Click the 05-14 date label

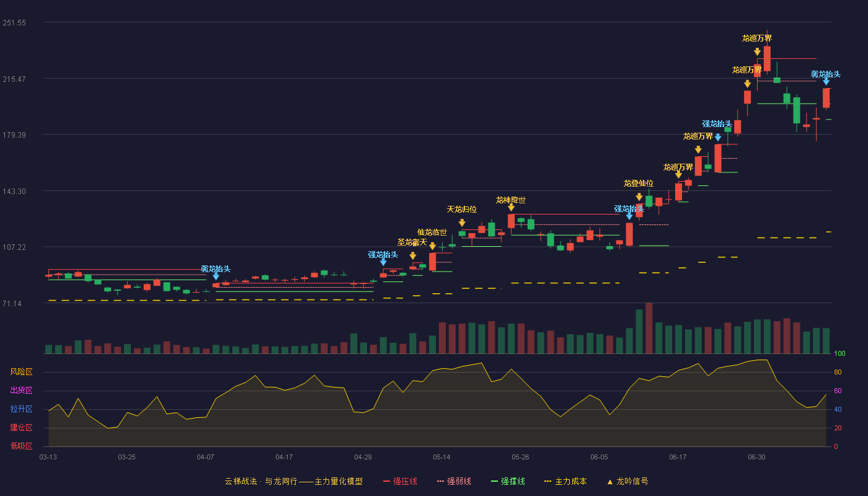441,457
